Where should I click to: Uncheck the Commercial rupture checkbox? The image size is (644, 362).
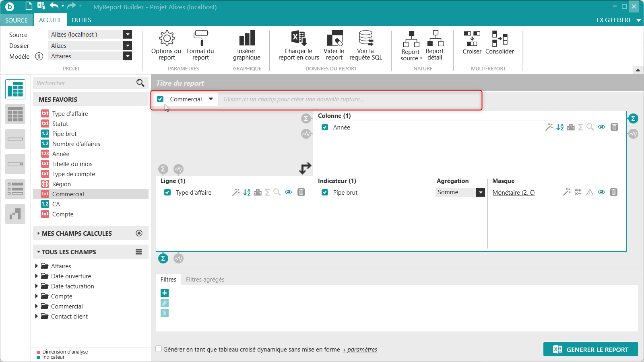tap(160, 99)
